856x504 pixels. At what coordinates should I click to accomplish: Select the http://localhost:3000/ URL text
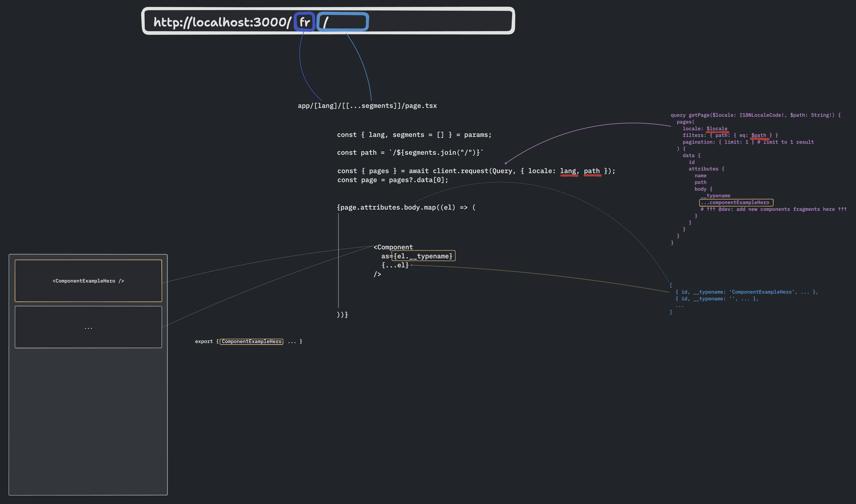pyautogui.click(x=222, y=22)
